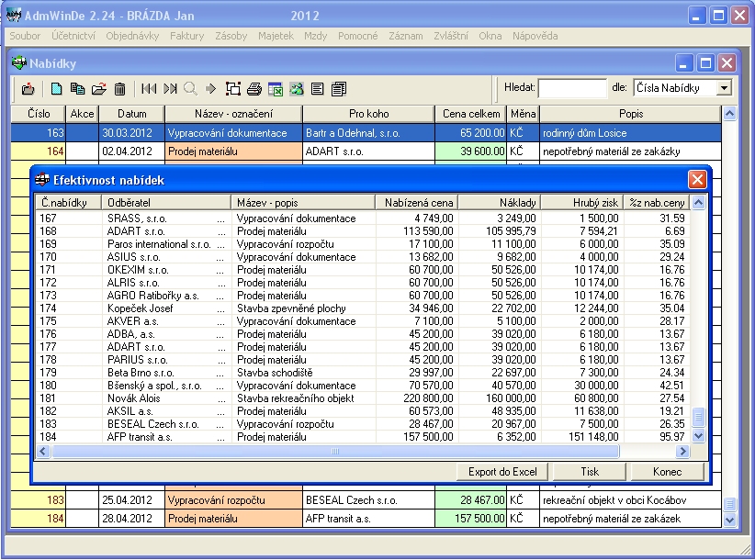Open the Mzdy menu
The image size is (755, 560).
(x=315, y=36)
